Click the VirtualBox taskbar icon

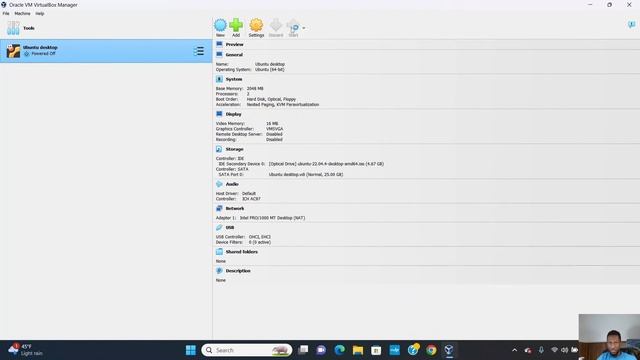click(449, 350)
